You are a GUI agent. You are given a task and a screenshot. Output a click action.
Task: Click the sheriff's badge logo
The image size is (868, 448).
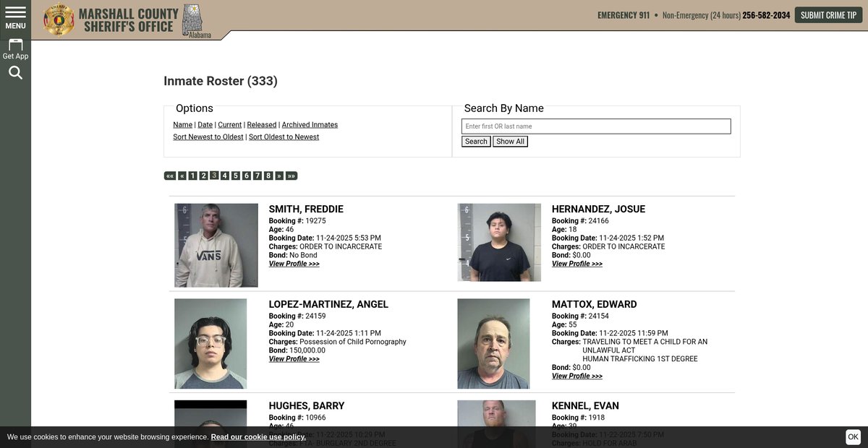pyautogui.click(x=59, y=20)
